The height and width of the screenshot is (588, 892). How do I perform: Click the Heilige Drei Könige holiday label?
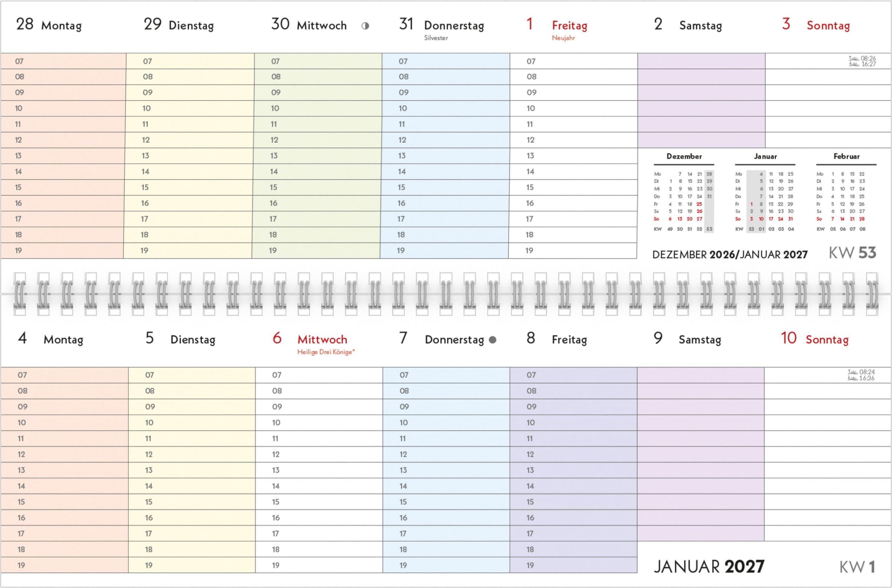326,352
